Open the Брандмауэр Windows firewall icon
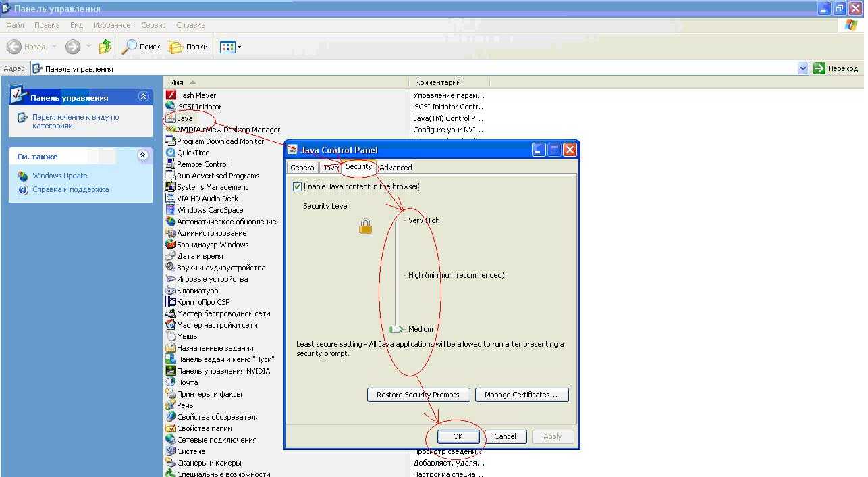 coord(171,245)
